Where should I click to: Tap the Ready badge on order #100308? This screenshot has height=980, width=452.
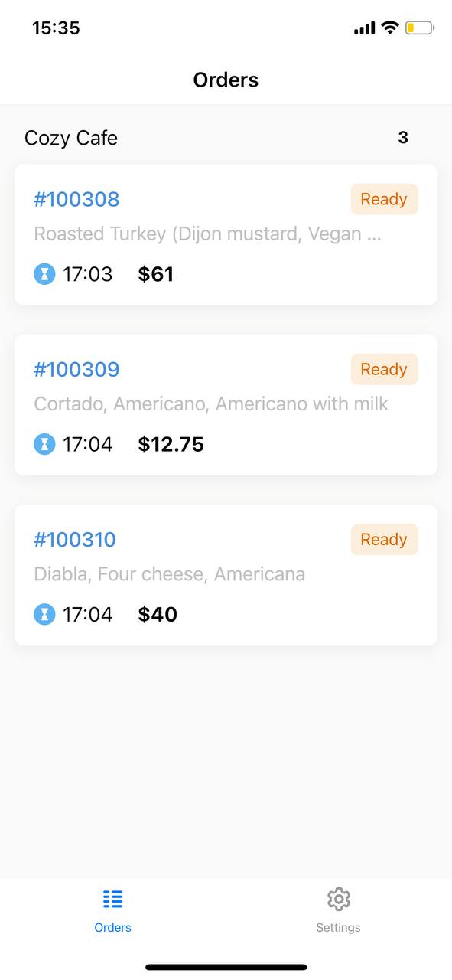coord(384,199)
